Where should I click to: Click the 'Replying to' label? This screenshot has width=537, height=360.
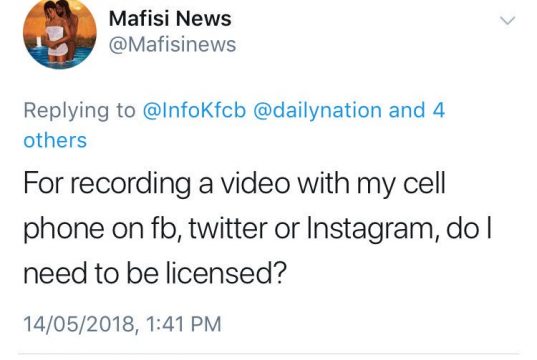79,111
